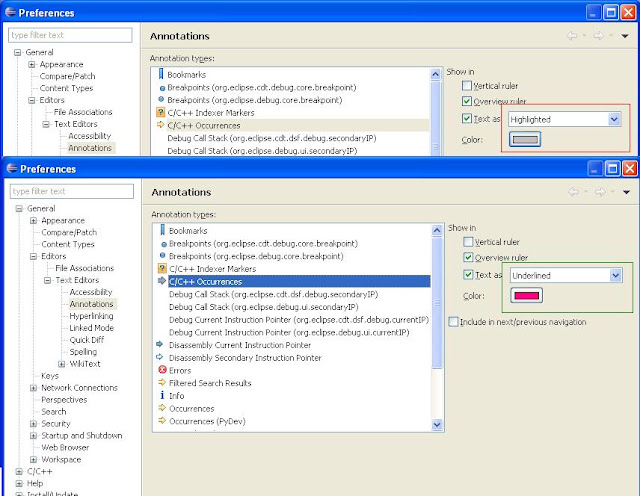The image size is (640, 496).
Task: Click the back navigation arrow in lower Preferences
Action: (573, 192)
